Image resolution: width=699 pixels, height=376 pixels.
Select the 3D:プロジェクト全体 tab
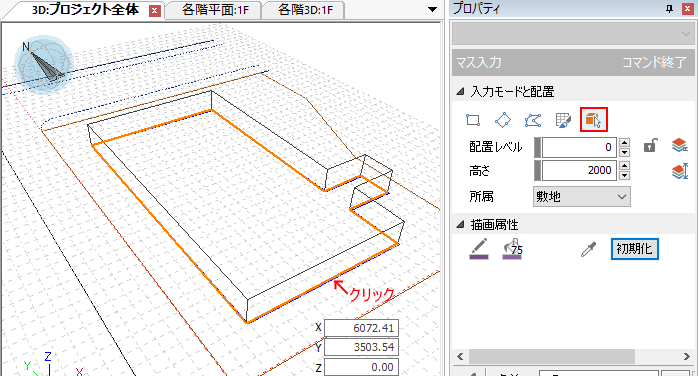point(86,10)
